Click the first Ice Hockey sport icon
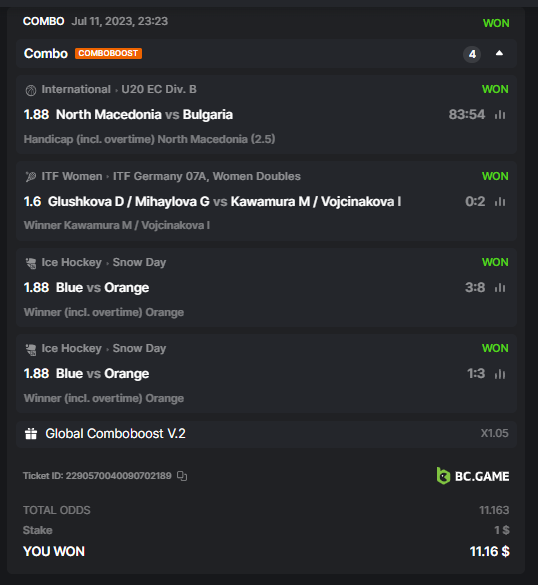The image size is (538, 585). tap(31, 263)
